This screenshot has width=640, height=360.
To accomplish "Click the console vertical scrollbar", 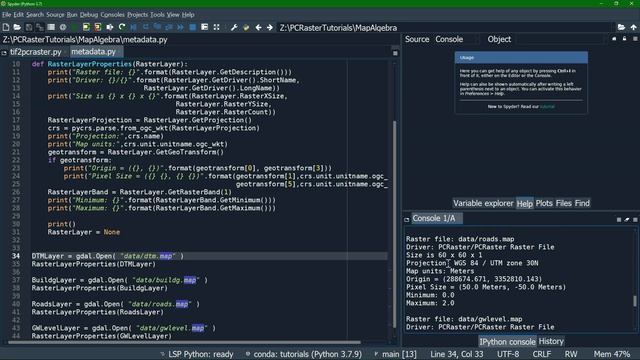I will (x=635, y=301).
